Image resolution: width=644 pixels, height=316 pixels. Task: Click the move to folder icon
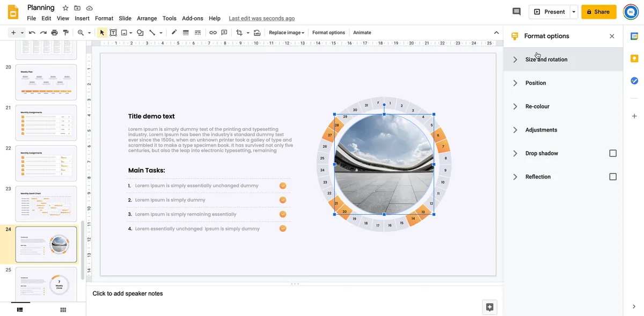coord(77,8)
